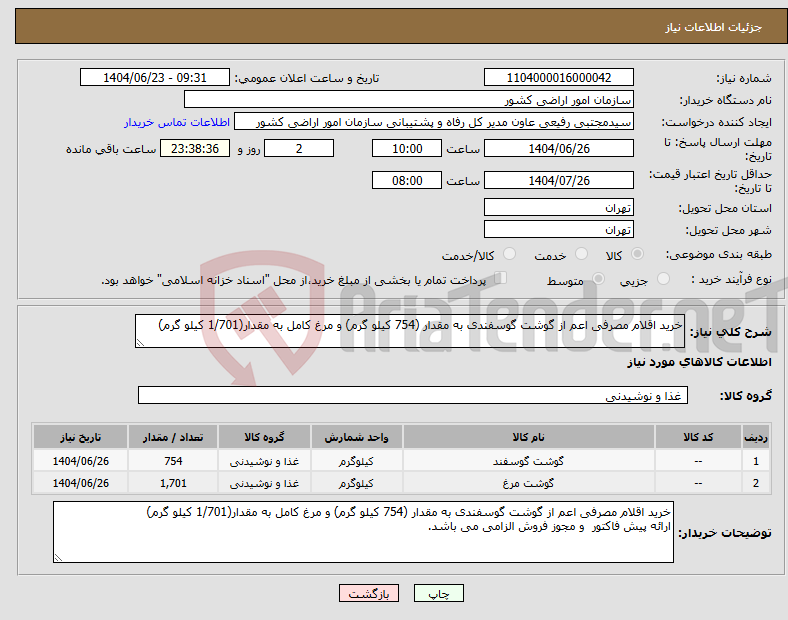Click the کیلوگرم unit in گوشت گوسفند row
Image resolution: width=788 pixels, height=620 pixels.
[x=356, y=461]
